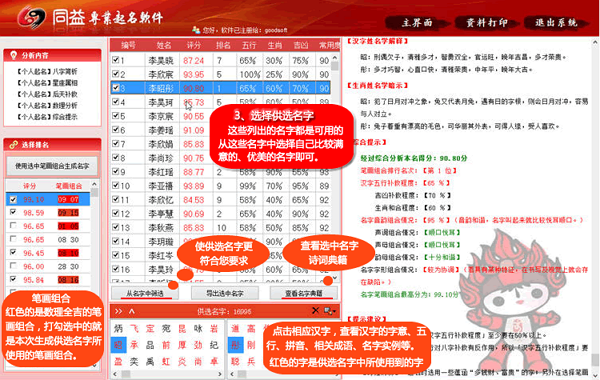The image size is (600, 380).
Task: Select the name 李欣忆 in row 11
Action: point(161,200)
